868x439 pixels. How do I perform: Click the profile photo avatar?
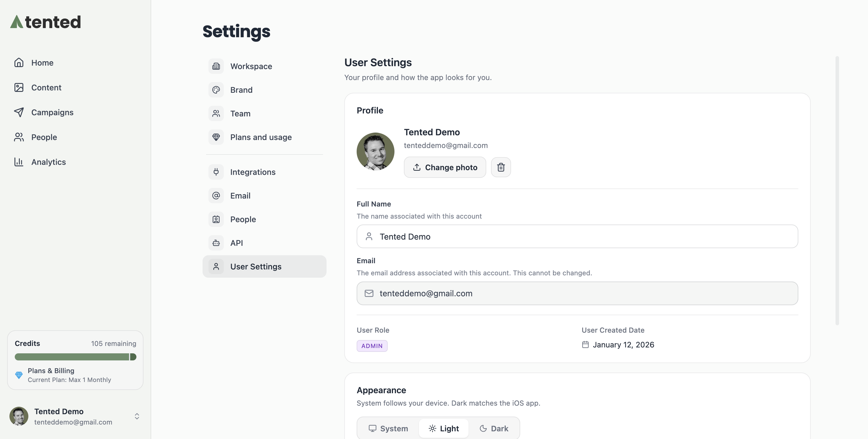tap(375, 151)
